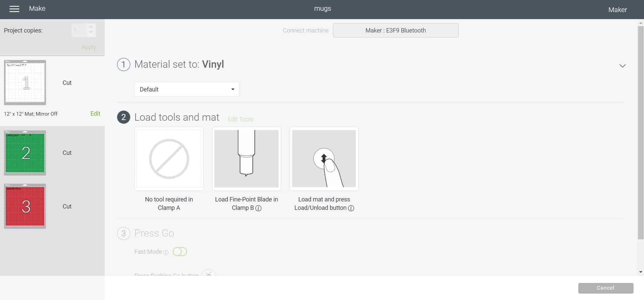Open the hamburger menu icon
The image size is (644, 300).
pyautogui.click(x=14, y=9)
